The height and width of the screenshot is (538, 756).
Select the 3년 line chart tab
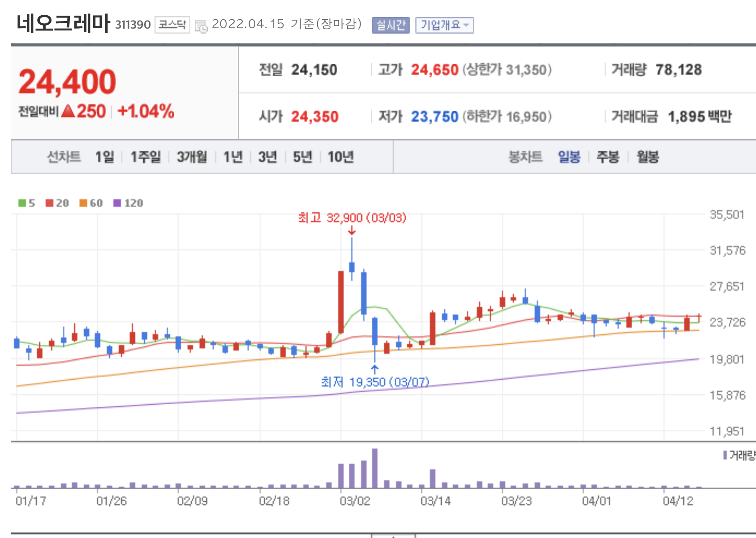267,157
